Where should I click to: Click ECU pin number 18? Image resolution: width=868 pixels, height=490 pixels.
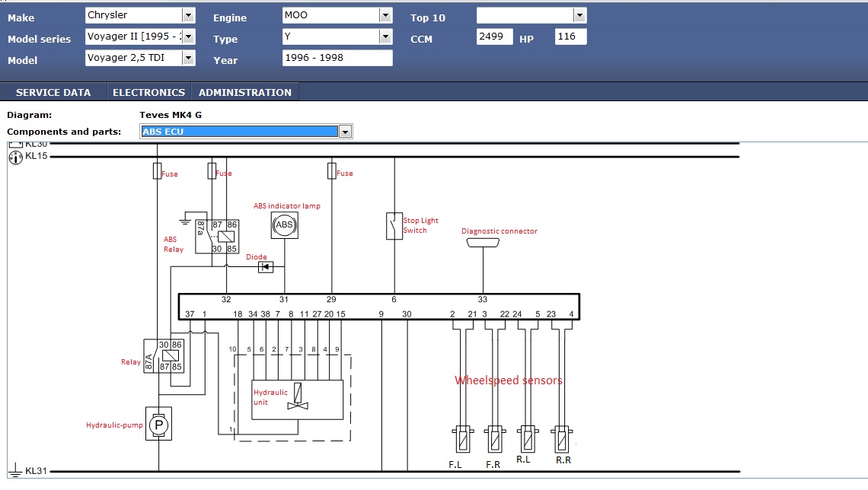tap(238, 314)
